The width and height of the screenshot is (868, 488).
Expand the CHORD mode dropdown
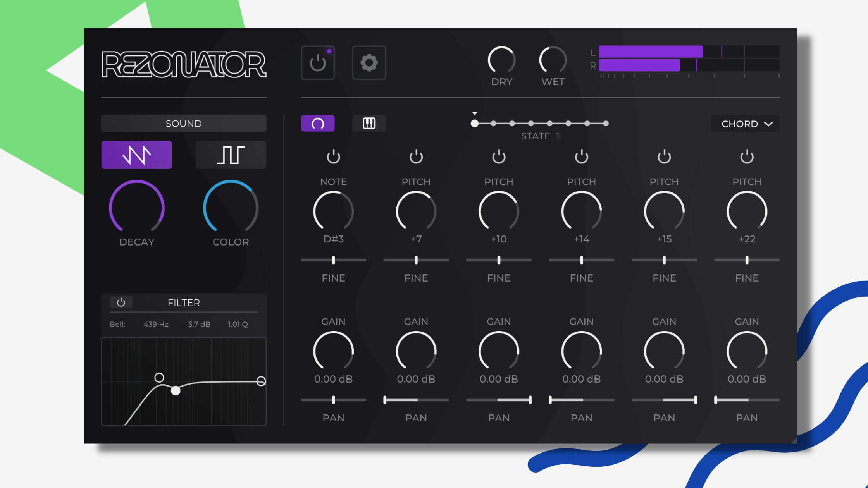(746, 123)
